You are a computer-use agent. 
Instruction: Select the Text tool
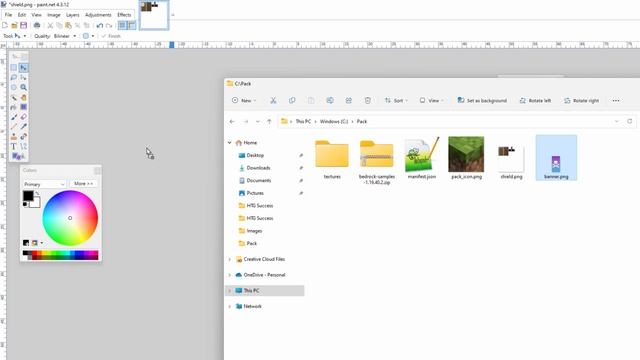(x=14, y=147)
